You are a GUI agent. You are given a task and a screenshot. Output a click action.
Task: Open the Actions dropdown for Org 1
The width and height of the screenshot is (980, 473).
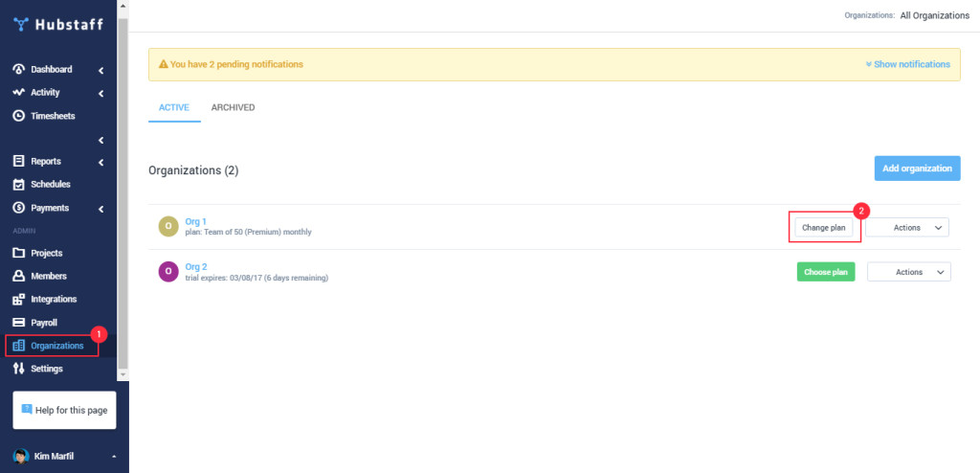tap(907, 228)
